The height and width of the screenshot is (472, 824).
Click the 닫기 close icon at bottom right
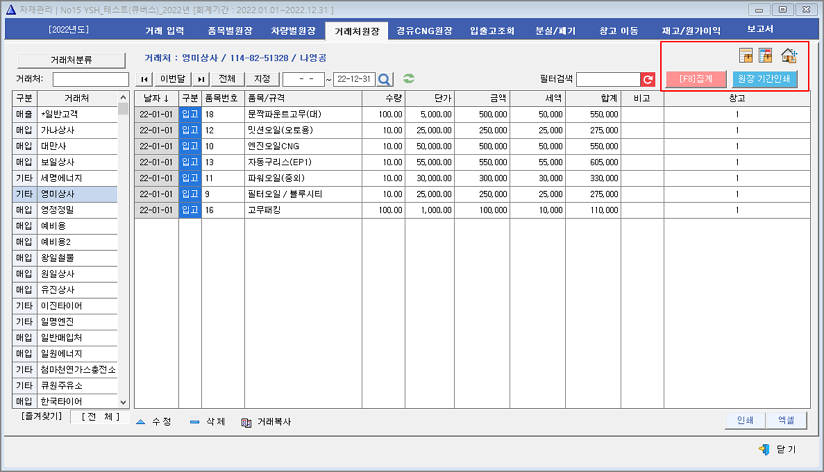click(x=764, y=449)
